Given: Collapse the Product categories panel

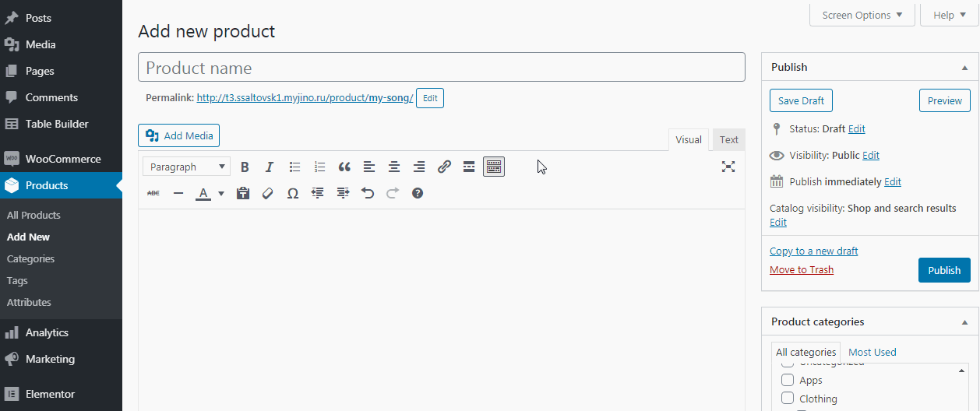Looking at the screenshot, I should (965, 322).
